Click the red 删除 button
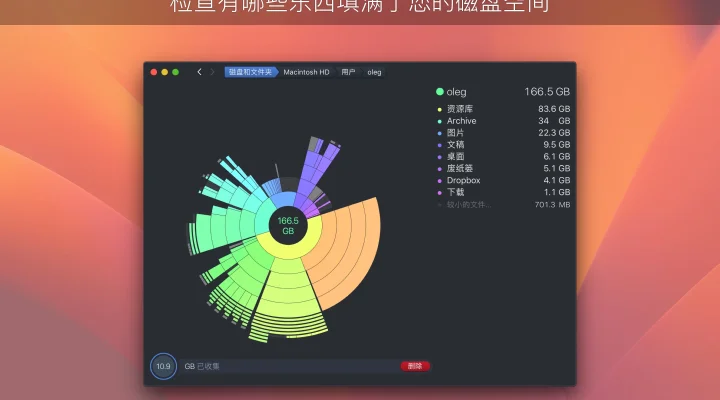 point(415,366)
